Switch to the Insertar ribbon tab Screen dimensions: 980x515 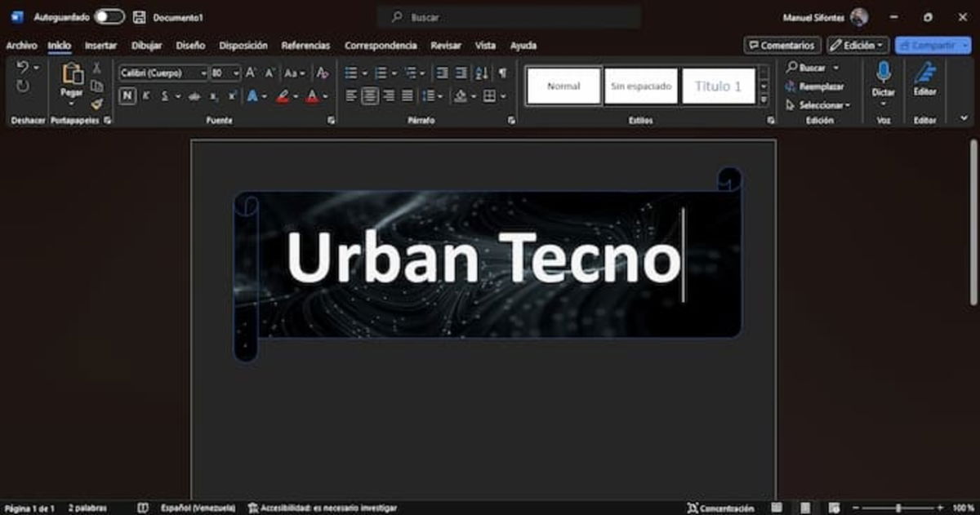click(x=100, y=46)
